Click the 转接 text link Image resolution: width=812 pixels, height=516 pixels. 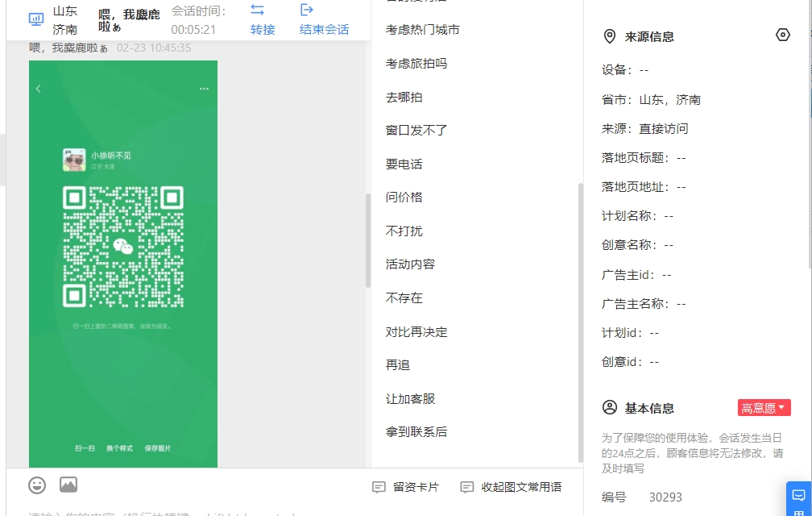[263, 30]
